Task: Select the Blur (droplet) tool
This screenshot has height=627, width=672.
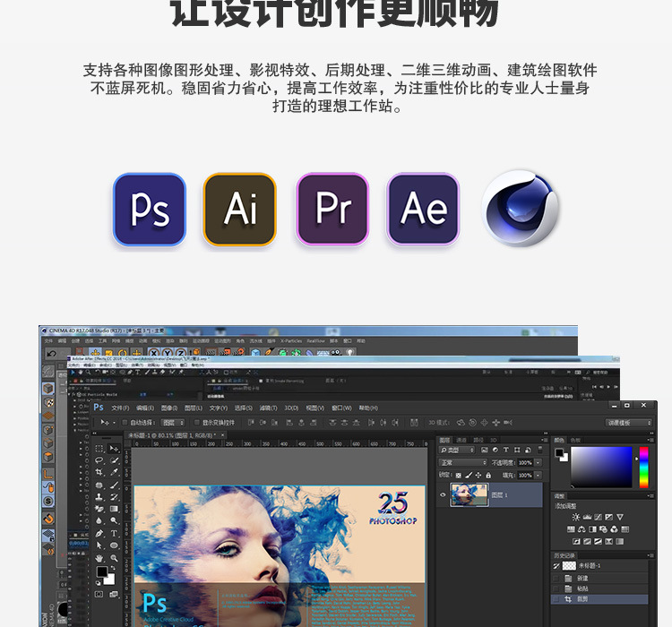Action: 99,520
